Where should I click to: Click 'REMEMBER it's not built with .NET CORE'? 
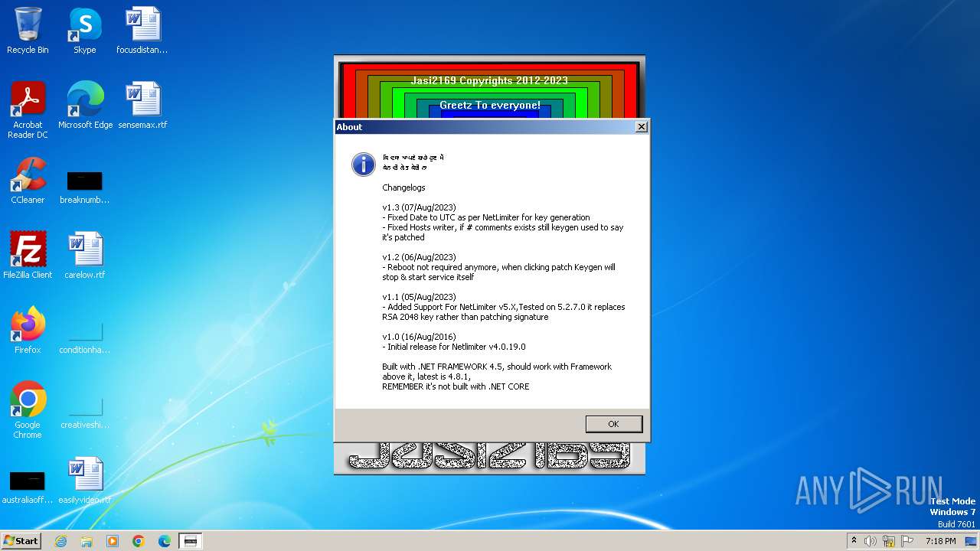pyautogui.click(x=456, y=386)
